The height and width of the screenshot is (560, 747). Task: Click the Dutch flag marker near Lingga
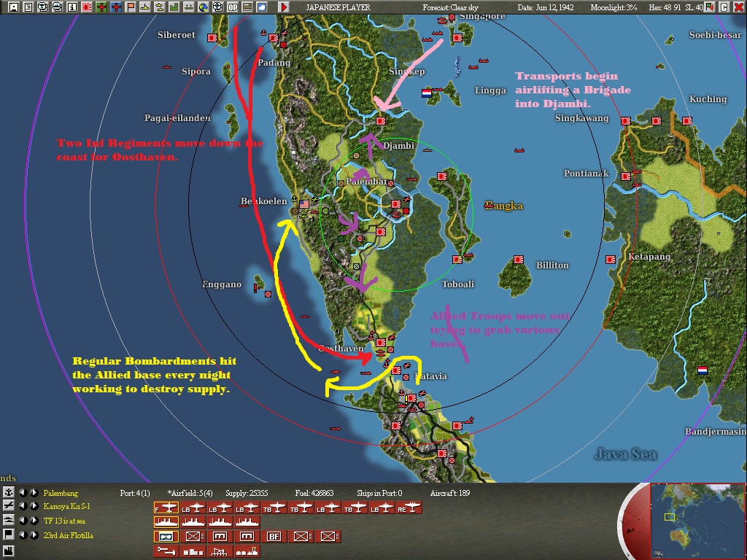click(x=426, y=93)
